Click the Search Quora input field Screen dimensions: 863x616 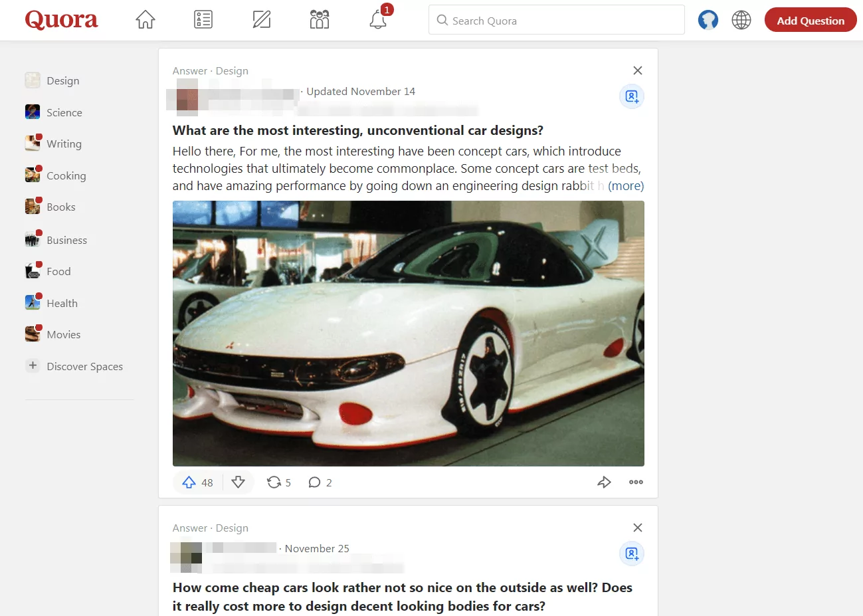pyautogui.click(x=556, y=20)
